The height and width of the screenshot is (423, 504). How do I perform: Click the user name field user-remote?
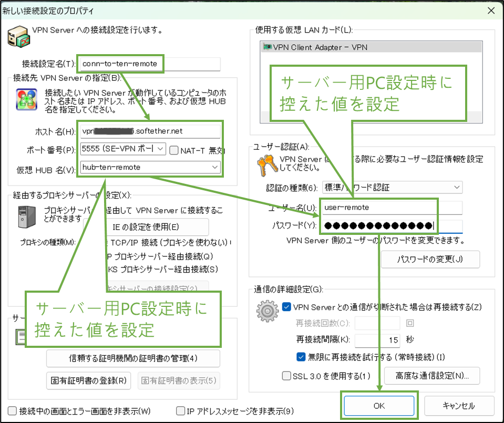392,208
